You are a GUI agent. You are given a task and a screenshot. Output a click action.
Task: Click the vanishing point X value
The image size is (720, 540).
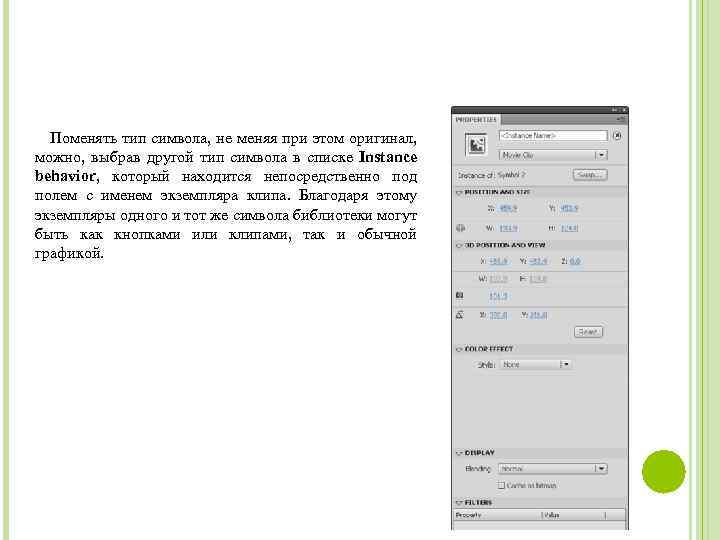click(x=498, y=315)
